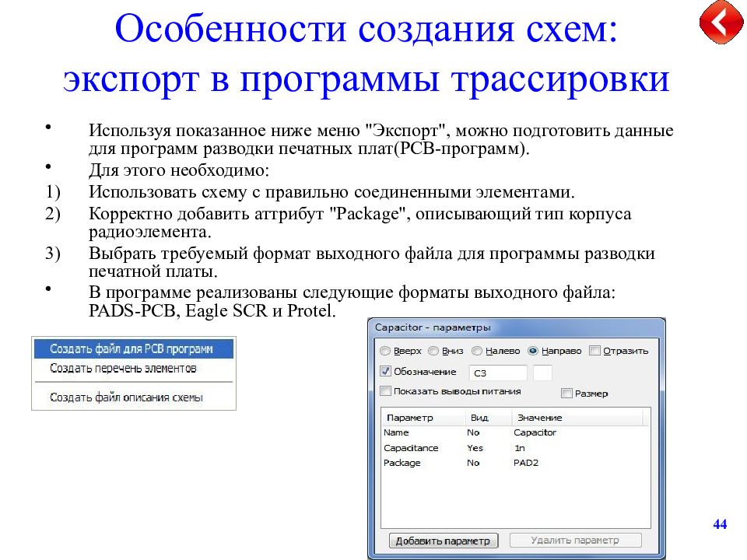Click the small empty field beside C3
The width and height of the screenshot is (747, 560).
tap(542, 373)
